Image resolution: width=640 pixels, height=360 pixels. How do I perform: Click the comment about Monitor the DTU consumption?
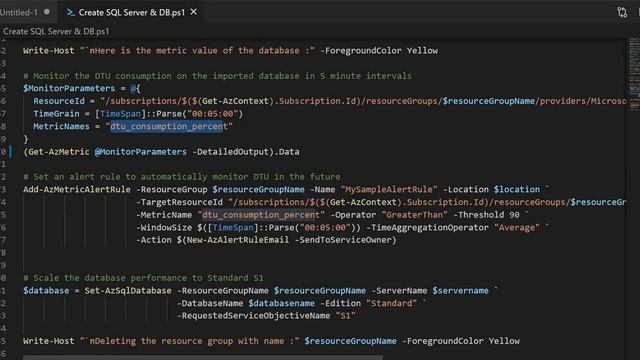pos(218,76)
